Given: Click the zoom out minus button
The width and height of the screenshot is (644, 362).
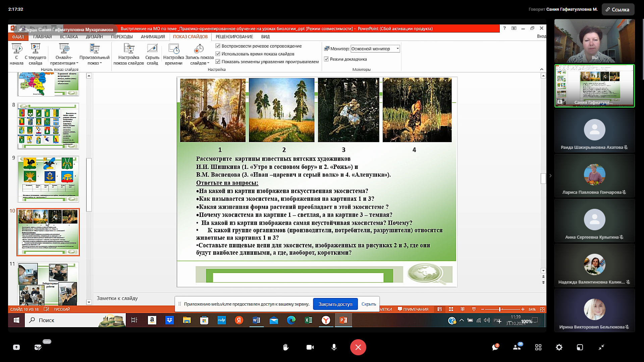Looking at the screenshot, I should click(x=482, y=309).
